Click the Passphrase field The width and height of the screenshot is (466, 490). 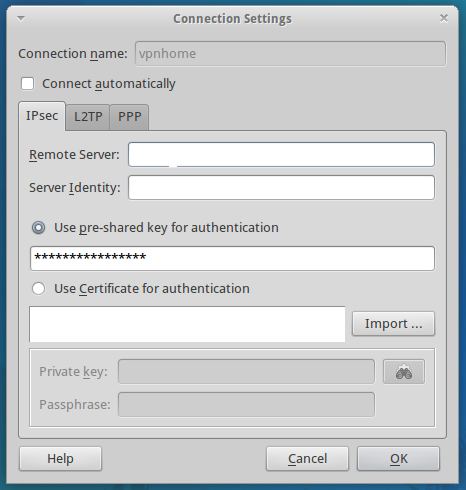tap(246, 405)
